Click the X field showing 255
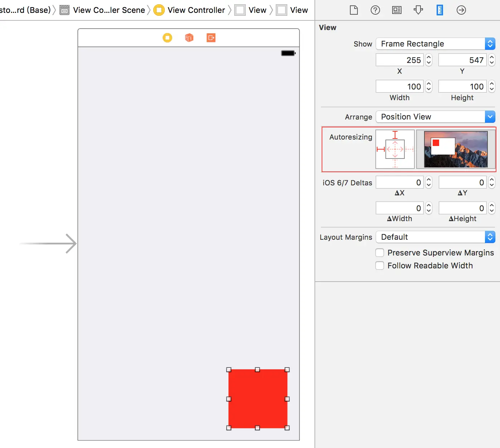 (x=400, y=60)
